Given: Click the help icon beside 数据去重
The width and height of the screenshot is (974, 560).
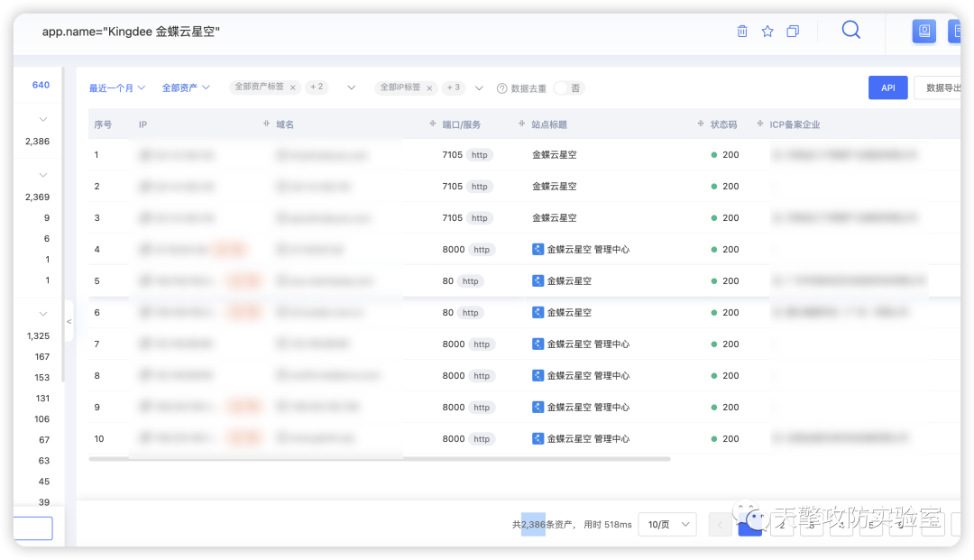Looking at the screenshot, I should (502, 88).
